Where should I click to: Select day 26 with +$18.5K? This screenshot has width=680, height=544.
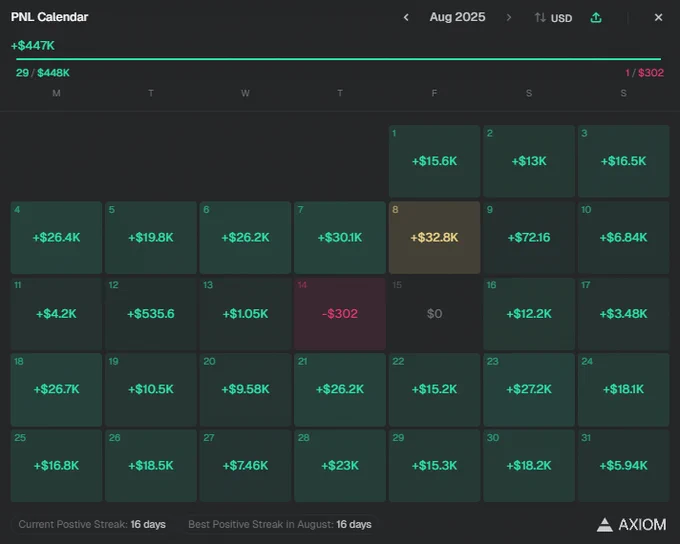click(x=150, y=466)
